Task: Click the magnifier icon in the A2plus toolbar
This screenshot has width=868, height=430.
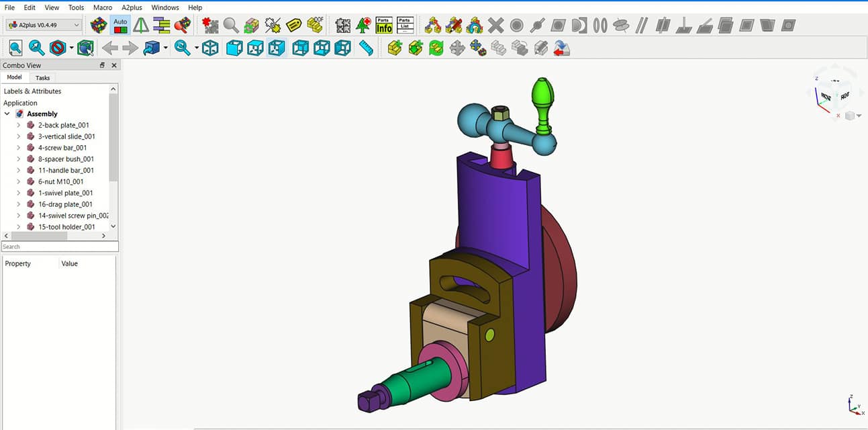Action: (x=231, y=26)
